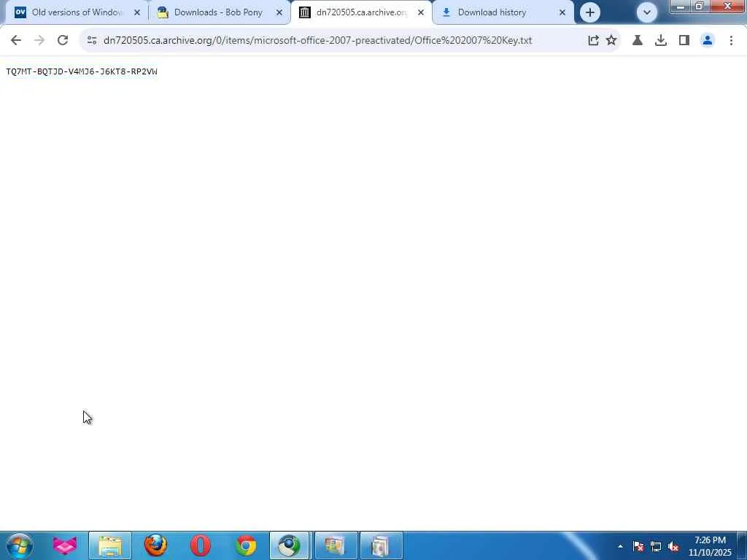This screenshot has width=747, height=560.
Task: Show hidden system tray icons
Action: pos(620,546)
